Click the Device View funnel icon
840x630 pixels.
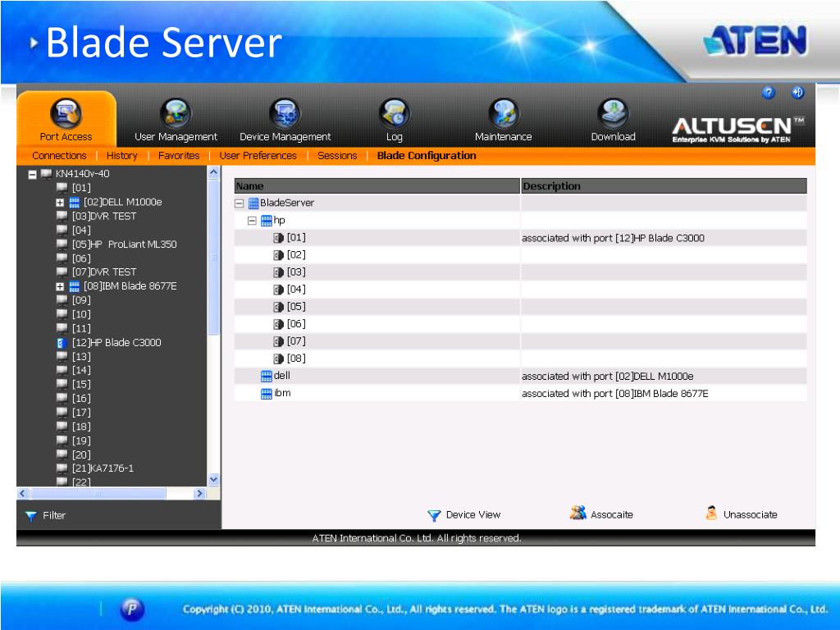434,515
